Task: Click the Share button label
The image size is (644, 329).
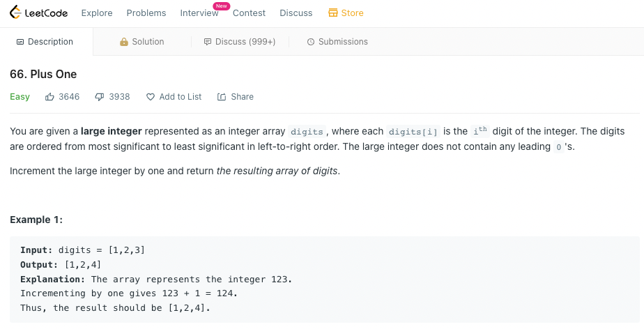Action: (x=243, y=97)
